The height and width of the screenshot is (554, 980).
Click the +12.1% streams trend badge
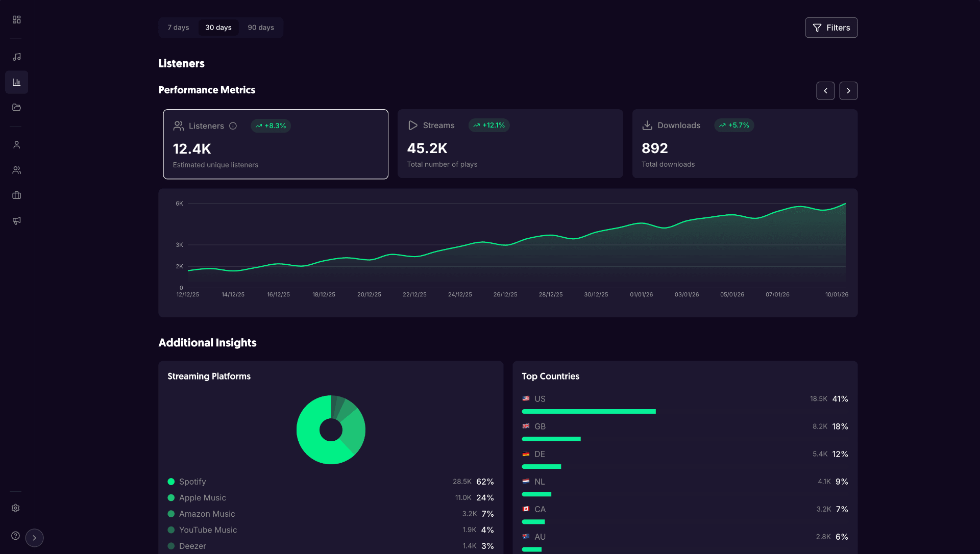point(489,125)
